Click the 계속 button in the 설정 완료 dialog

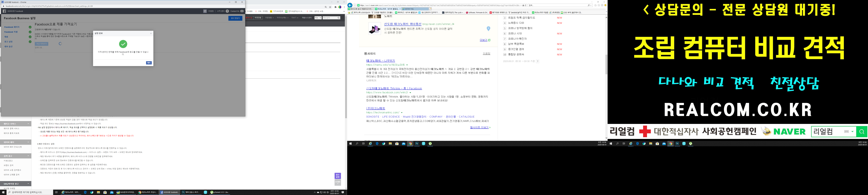[149, 63]
